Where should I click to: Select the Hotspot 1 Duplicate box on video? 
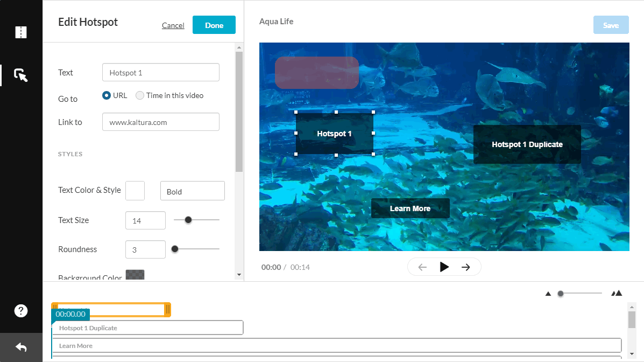pos(527,144)
